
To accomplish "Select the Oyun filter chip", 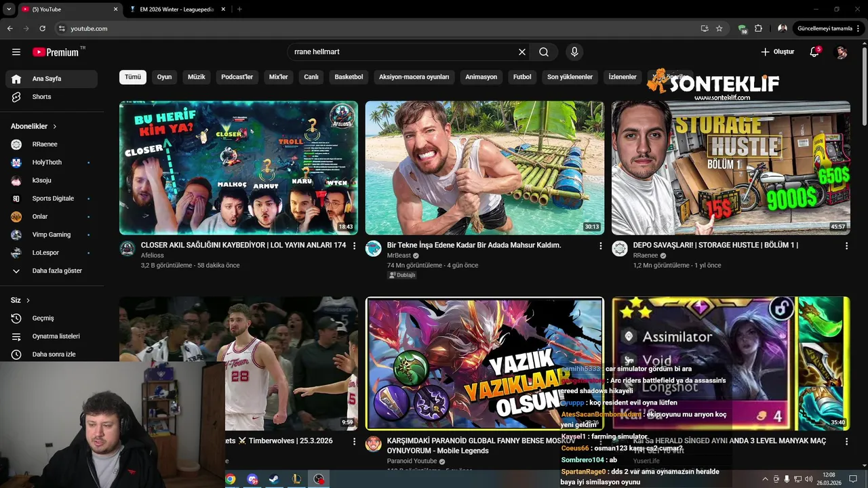I will [165, 77].
